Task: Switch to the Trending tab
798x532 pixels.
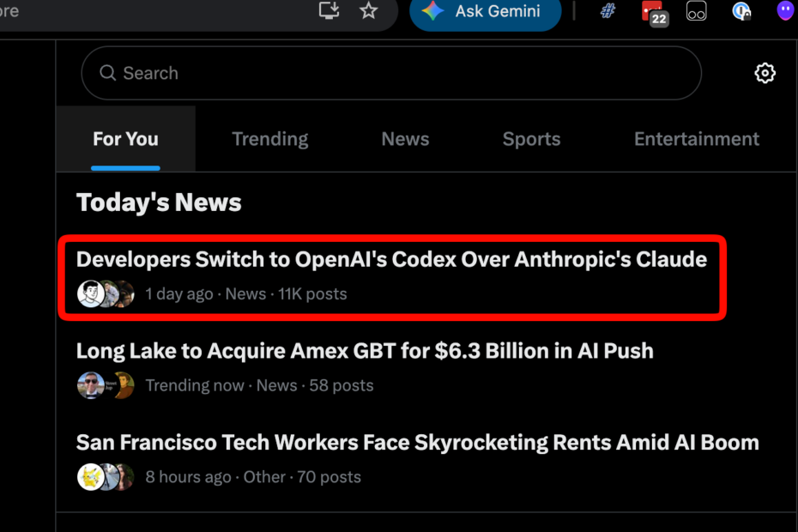Action: (269, 139)
